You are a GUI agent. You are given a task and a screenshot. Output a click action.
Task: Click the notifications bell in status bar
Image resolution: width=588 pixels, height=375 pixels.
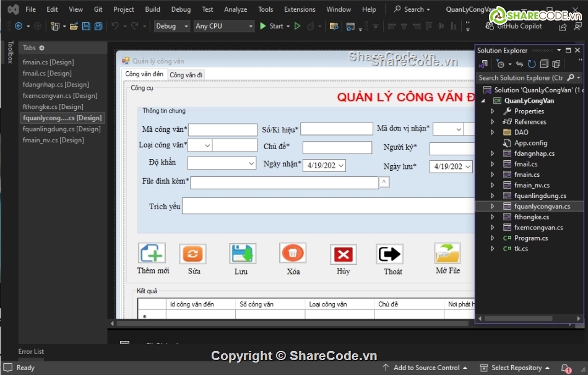pyautogui.click(x=566, y=368)
